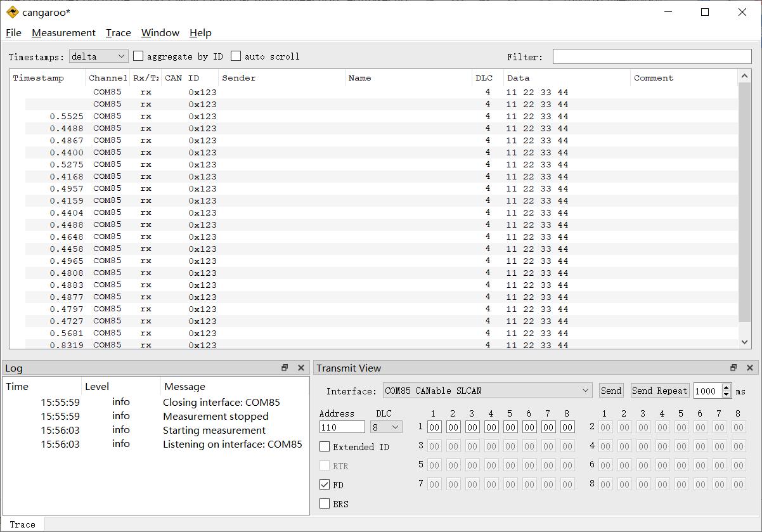Enable Extended ID checkbox
762x532 pixels.
click(325, 446)
